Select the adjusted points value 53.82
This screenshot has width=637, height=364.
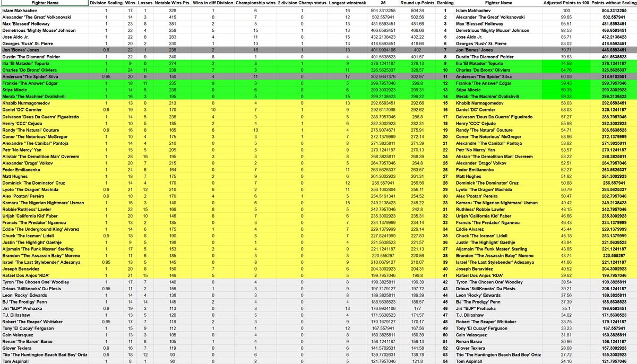tap(565, 144)
